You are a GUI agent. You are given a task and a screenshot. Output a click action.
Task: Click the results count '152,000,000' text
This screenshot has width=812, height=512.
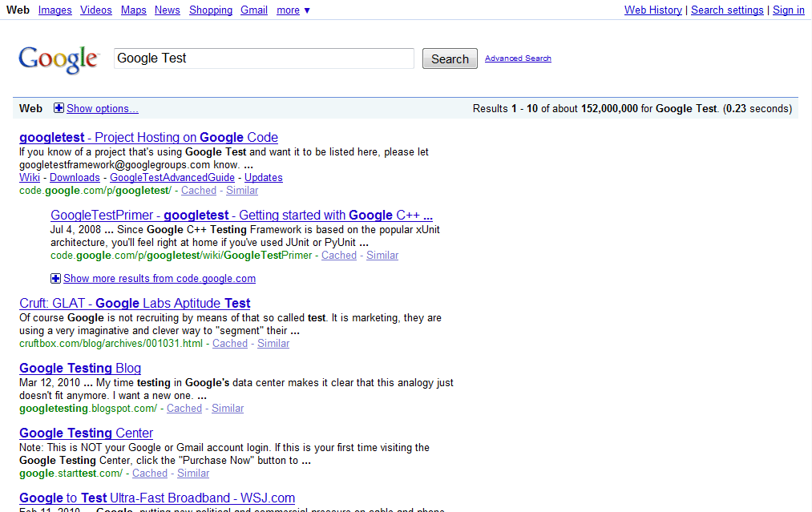(609, 109)
